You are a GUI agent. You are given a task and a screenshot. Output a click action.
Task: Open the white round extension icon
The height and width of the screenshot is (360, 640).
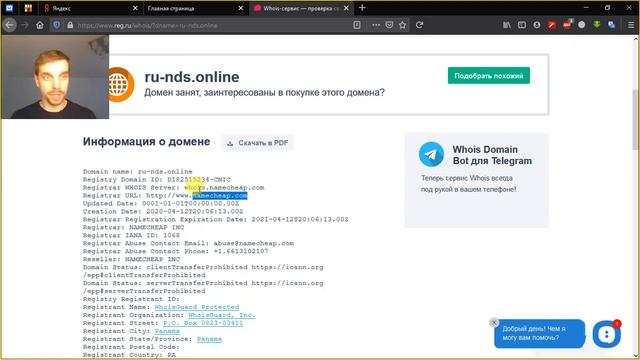pos(582,25)
